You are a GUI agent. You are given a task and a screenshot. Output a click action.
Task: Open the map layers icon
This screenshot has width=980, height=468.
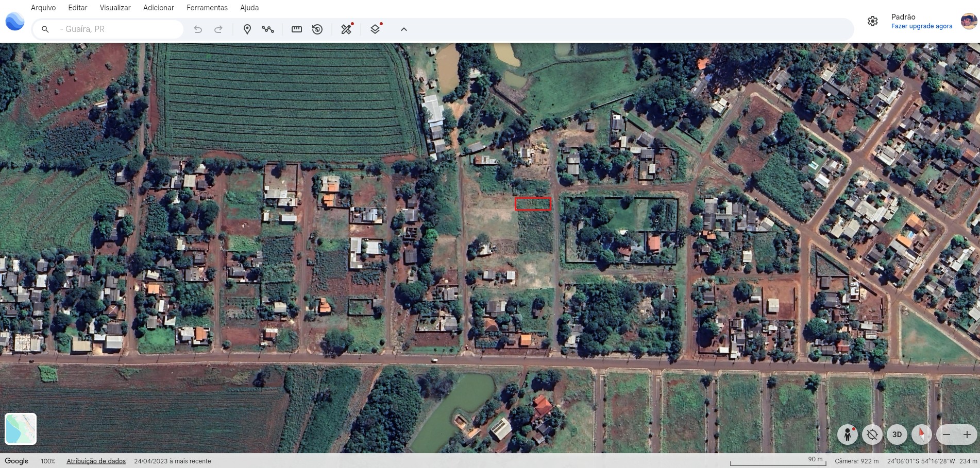(376, 29)
